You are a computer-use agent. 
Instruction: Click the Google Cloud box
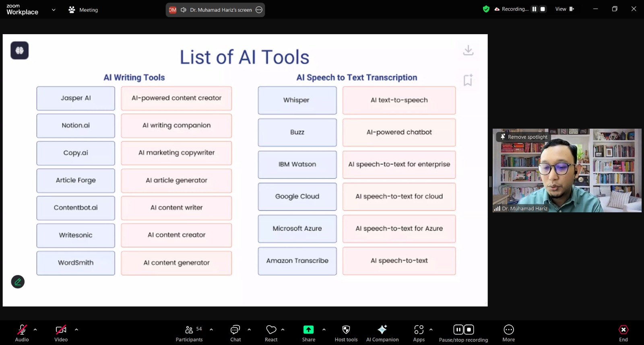297,197
